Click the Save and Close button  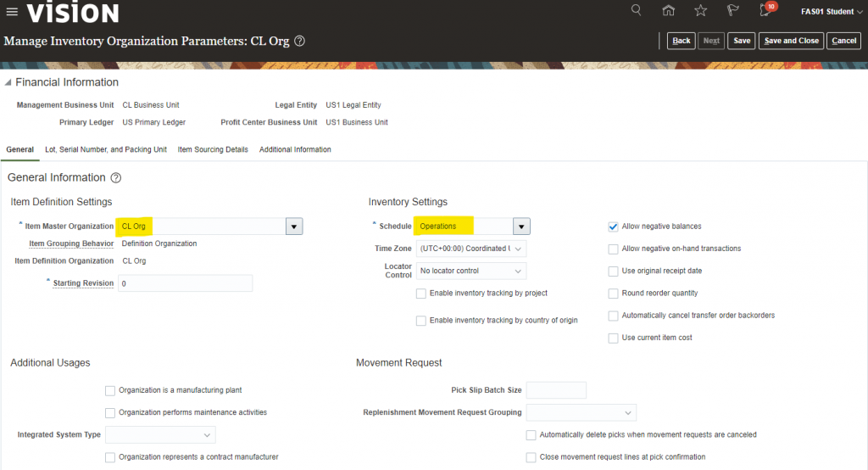[791, 41]
